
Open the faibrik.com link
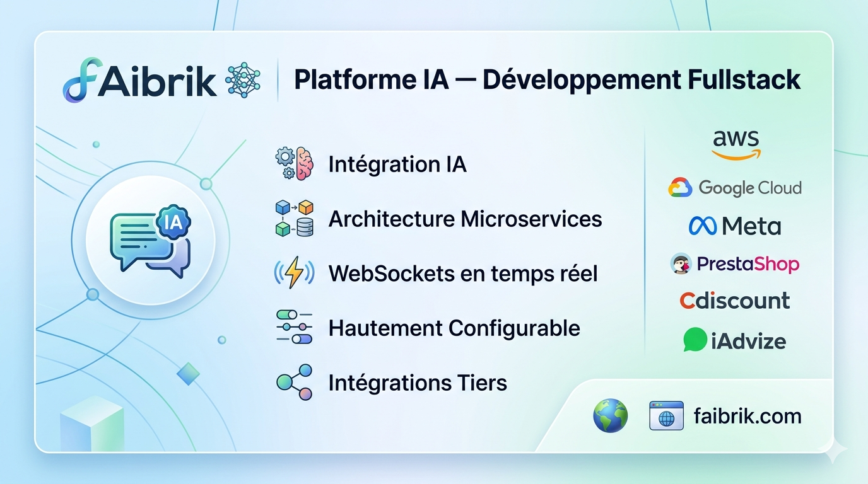point(748,416)
